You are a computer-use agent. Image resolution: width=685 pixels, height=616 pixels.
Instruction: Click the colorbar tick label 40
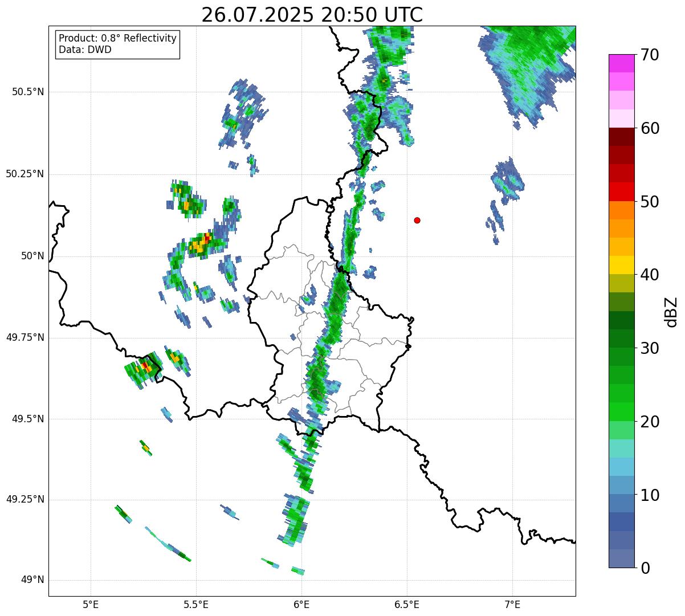point(650,275)
